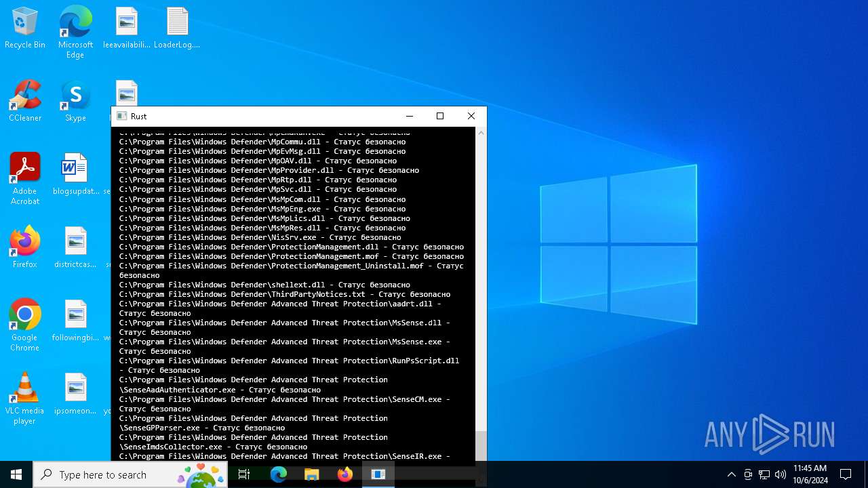This screenshot has height=488, width=868.
Task: Open the VLC media player shortcut
Action: pyautogui.click(x=25, y=399)
